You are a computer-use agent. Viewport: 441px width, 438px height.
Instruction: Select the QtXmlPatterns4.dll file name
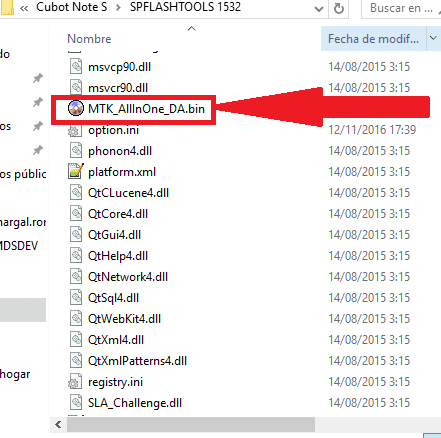click(137, 361)
